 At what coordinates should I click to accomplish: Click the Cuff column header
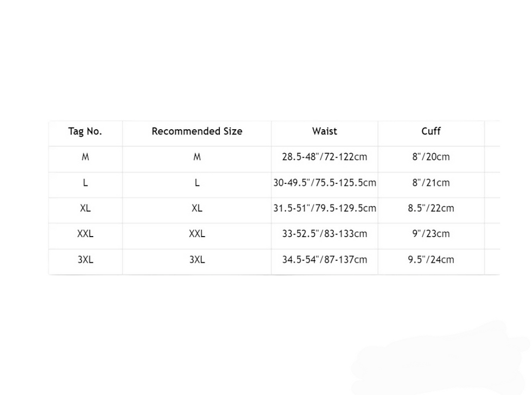pyautogui.click(x=431, y=131)
